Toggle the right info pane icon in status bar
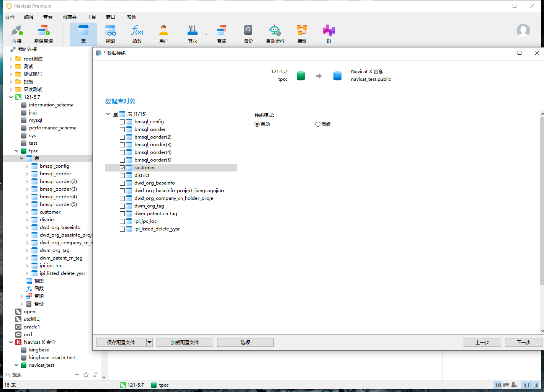Image resolution: width=544 pixels, height=392 pixels. tap(535, 385)
